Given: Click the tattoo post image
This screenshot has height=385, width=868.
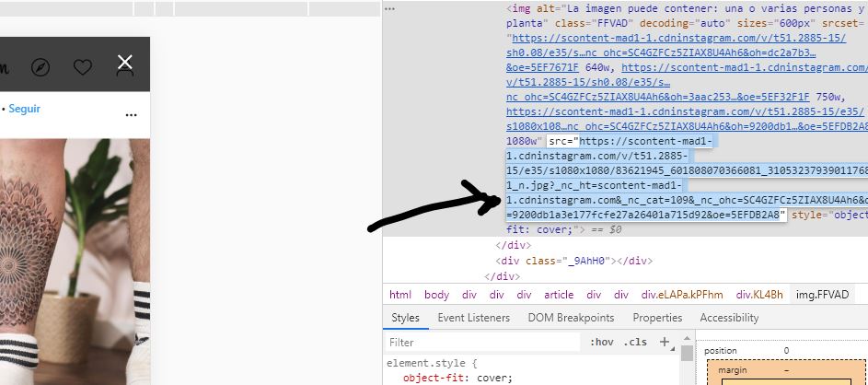Looking at the screenshot, I should click(74, 258).
